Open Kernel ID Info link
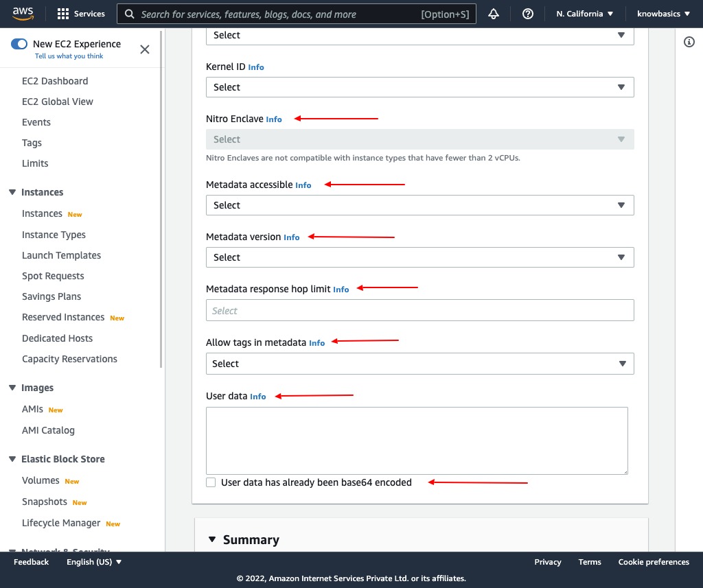This screenshot has width=703, height=588. coord(256,67)
